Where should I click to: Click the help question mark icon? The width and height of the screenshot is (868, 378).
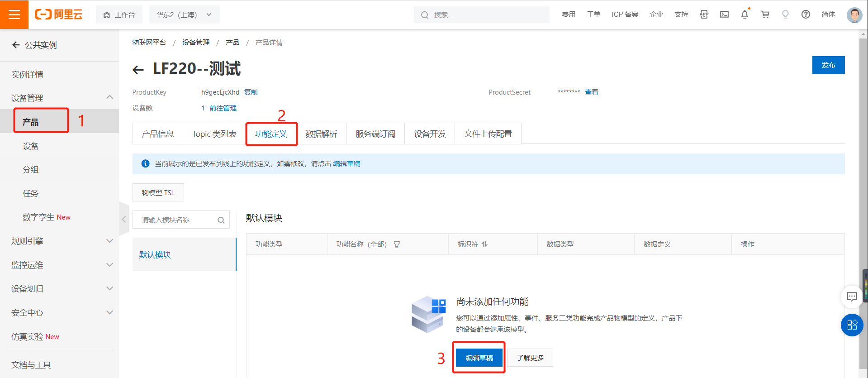point(806,14)
